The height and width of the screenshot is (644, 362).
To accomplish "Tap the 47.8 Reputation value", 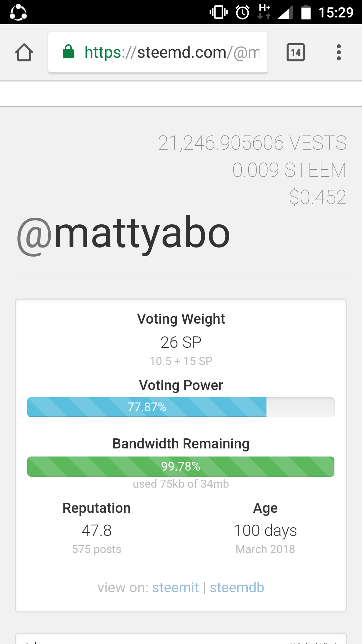I will [x=97, y=531].
